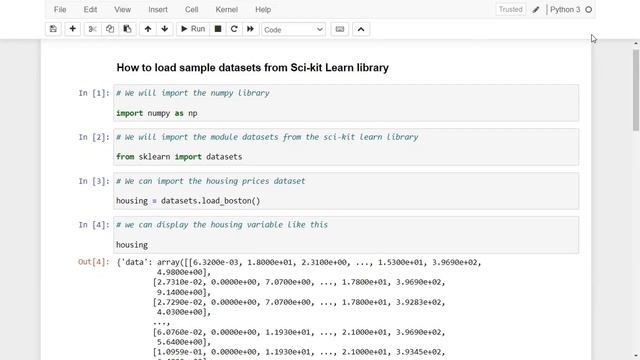Open the command palette keyboard icon
The image size is (640, 360).
[x=340, y=29]
